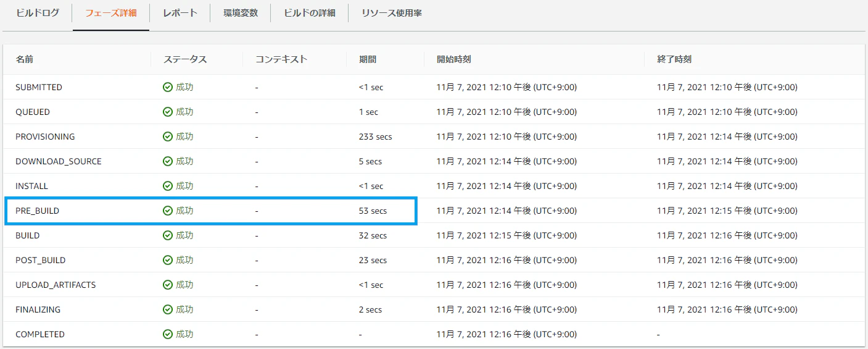Click the 5 secs duration value
The height and width of the screenshot is (349, 868).
pyautogui.click(x=370, y=161)
